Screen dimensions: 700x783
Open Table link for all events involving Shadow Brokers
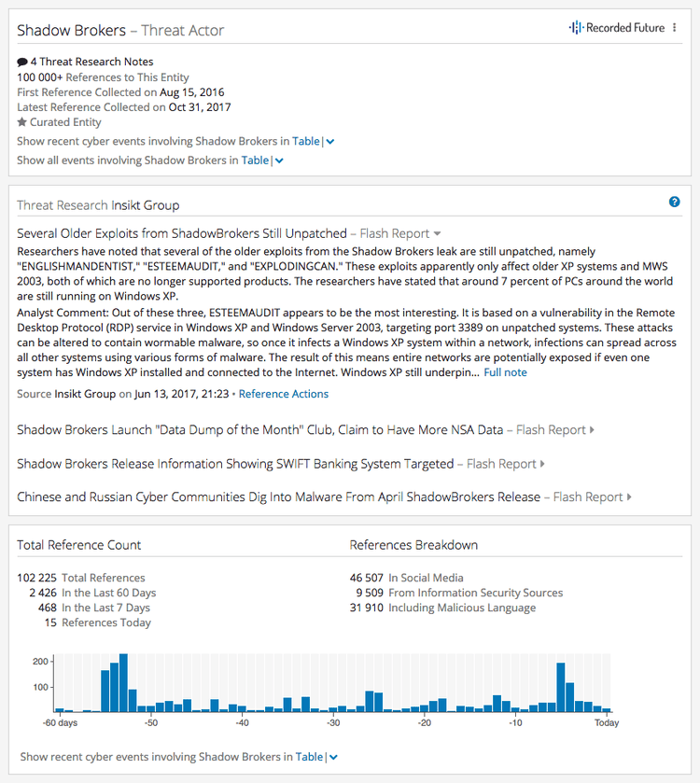(x=255, y=161)
